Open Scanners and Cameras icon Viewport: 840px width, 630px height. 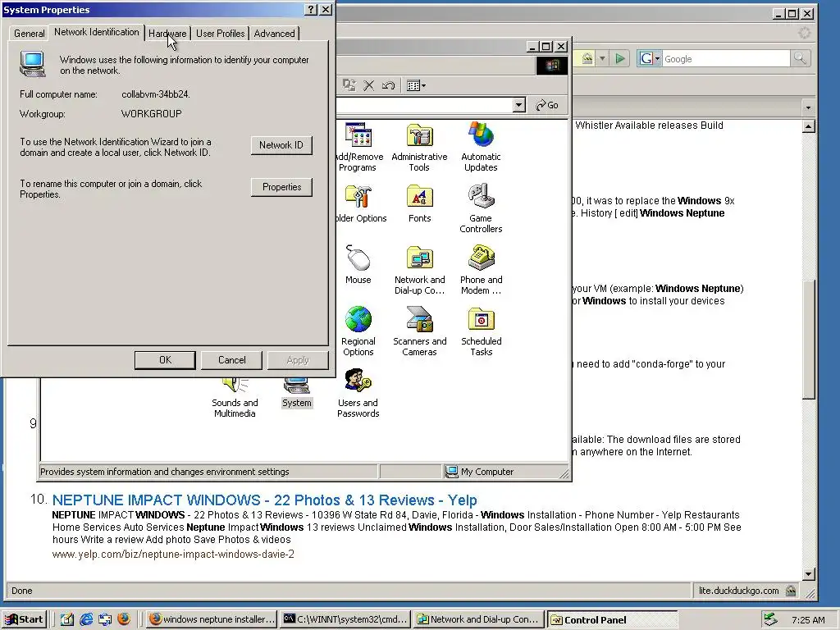click(x=419, y=331)
